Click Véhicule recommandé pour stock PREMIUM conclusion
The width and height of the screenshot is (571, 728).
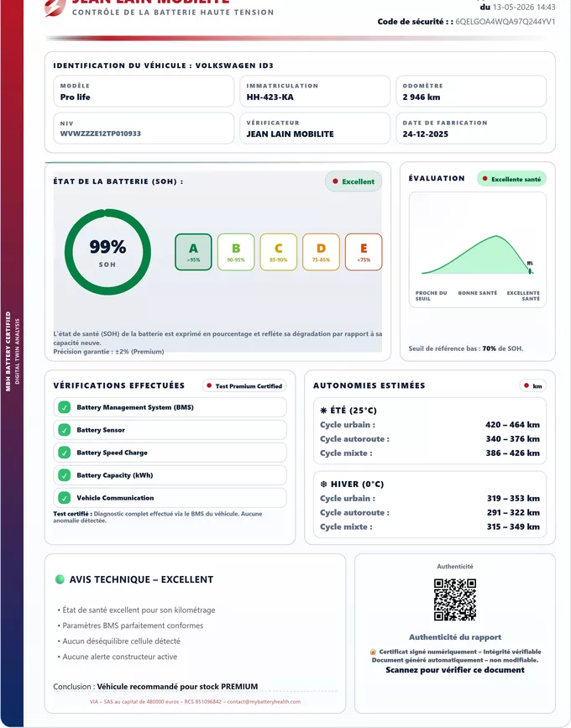coord(177,686)
